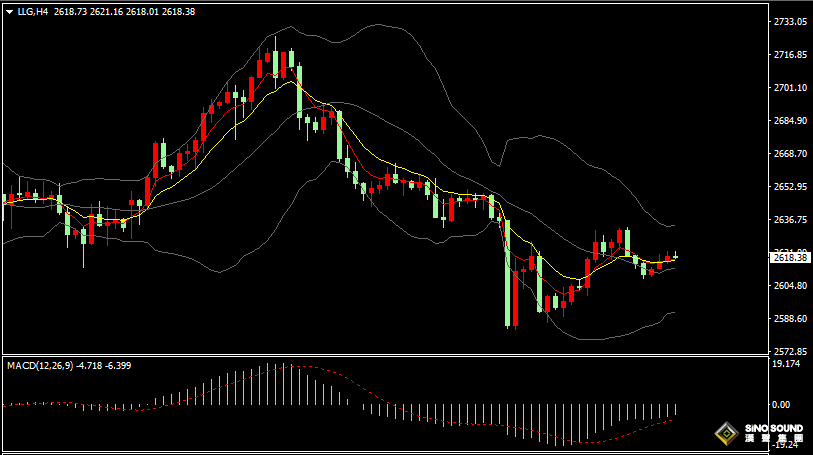Click the 2572.85 price axis label

pyautogui.click(x=790, y=351)
